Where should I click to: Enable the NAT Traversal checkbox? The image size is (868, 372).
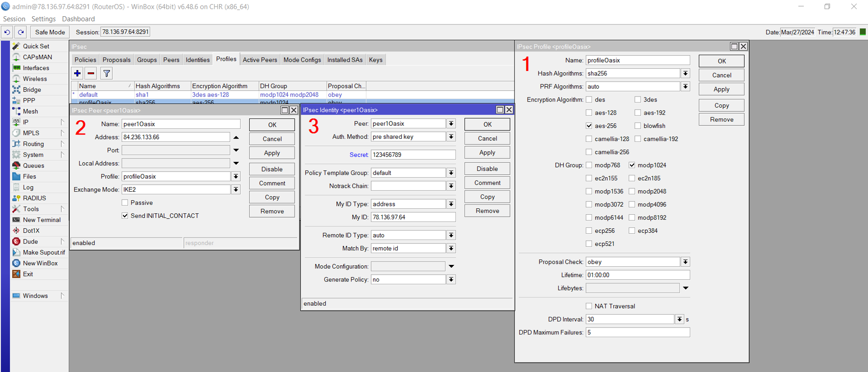click(x=589, y=306)
